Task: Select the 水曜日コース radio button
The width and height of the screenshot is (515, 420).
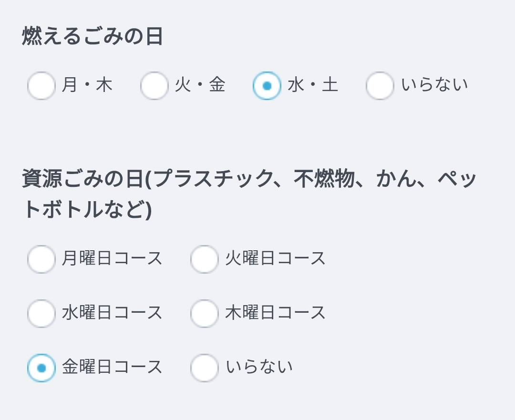Action: (x=41, y=313)
